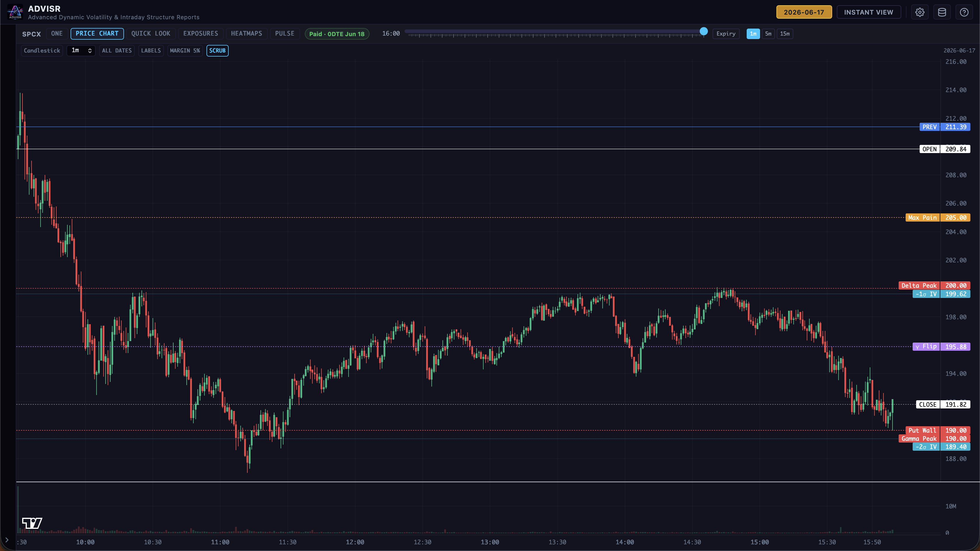Switch to the QUICK LOOK tab
The height and width of the screenshot is (551, 980).
pos(151,34)
